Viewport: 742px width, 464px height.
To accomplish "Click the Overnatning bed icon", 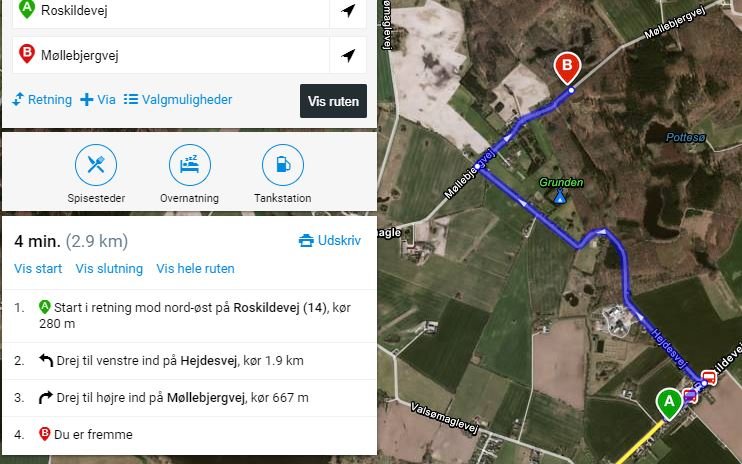I will click(189, 165).
